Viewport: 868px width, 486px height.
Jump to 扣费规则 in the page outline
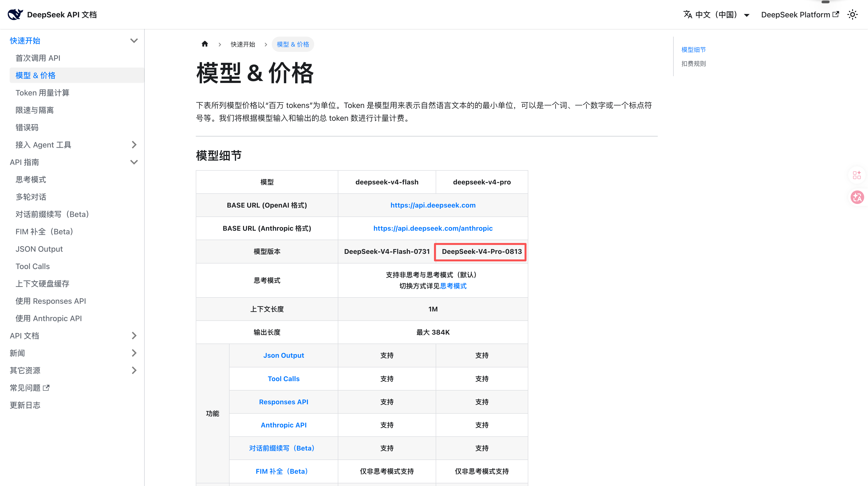click(693, 64)
